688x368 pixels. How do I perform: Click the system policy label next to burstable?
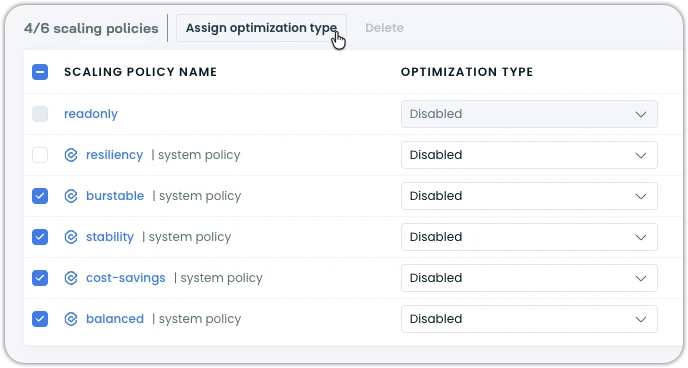pyautogui.click(x=200, y=196)
